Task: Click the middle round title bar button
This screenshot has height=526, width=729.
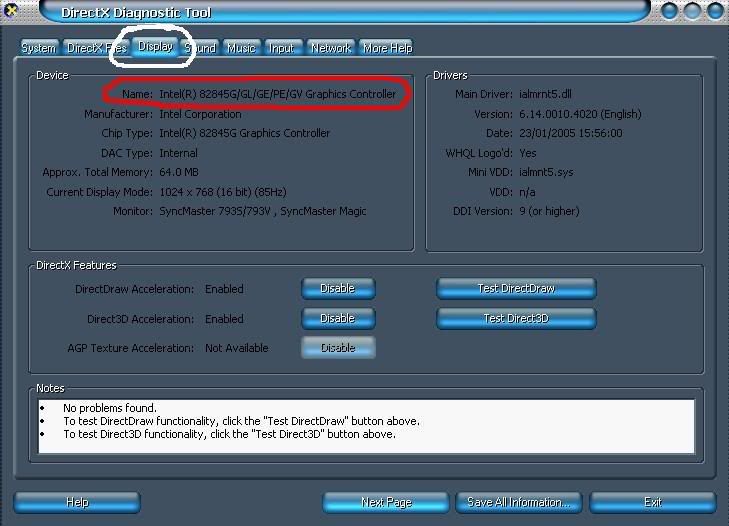Action: [692, 11]
